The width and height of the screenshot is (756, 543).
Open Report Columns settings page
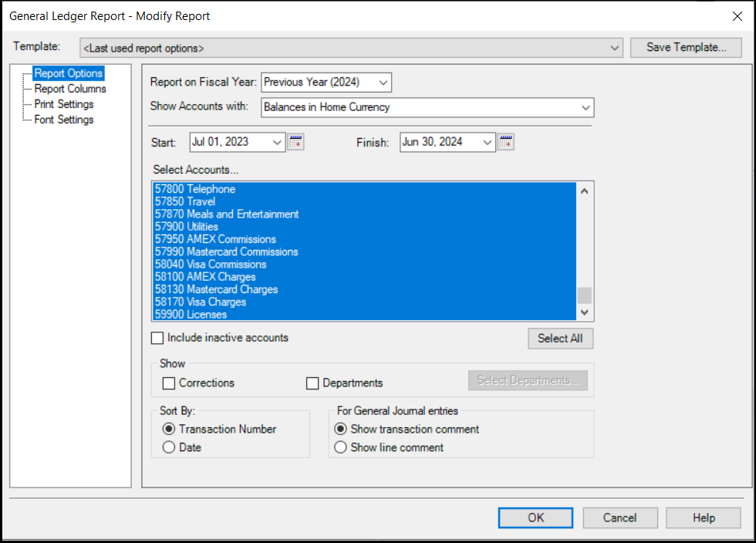click(x=70, y=89)
